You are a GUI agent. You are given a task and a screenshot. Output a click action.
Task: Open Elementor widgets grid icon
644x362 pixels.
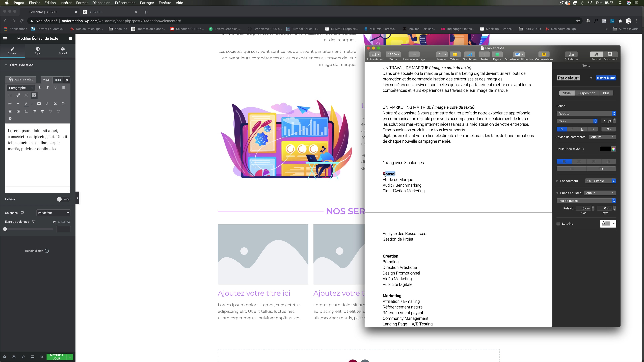(x=70, y=39)
